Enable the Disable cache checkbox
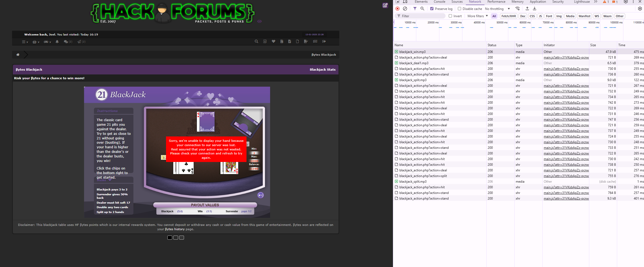 (459, 9)
